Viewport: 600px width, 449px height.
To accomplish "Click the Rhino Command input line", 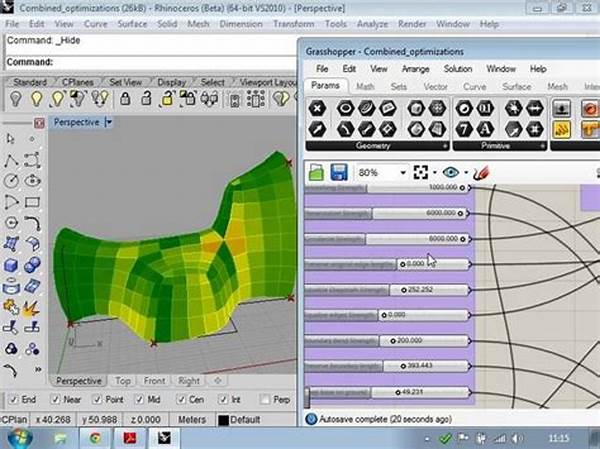I will [151, 62].
